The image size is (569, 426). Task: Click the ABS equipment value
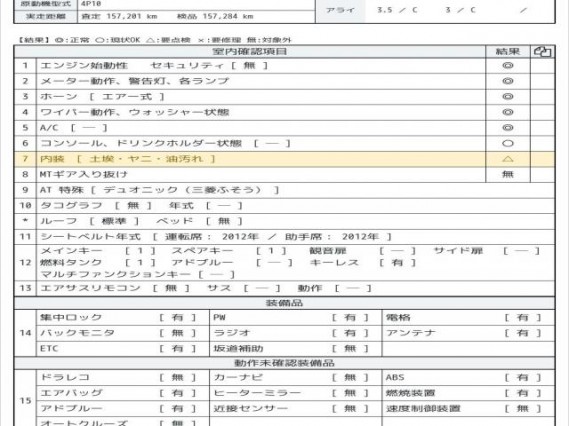coord(523,378)
